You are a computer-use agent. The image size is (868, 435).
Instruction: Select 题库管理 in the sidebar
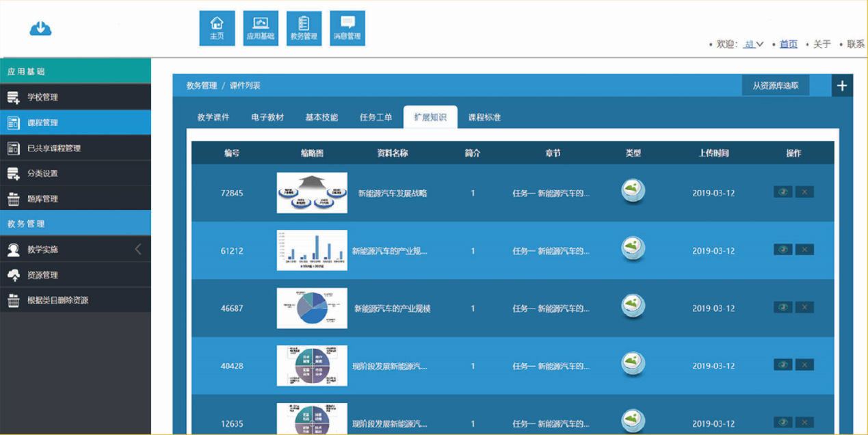42,199
